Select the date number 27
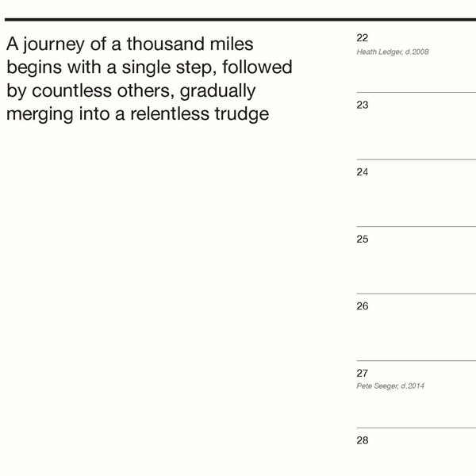Viewport: 476px width, 476px height. point(363,373)
